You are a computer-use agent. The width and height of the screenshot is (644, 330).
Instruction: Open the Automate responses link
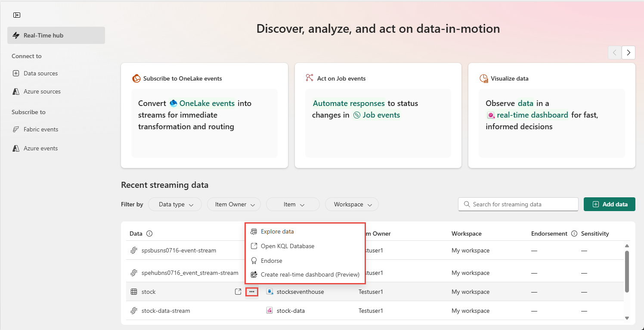[349, 103]
